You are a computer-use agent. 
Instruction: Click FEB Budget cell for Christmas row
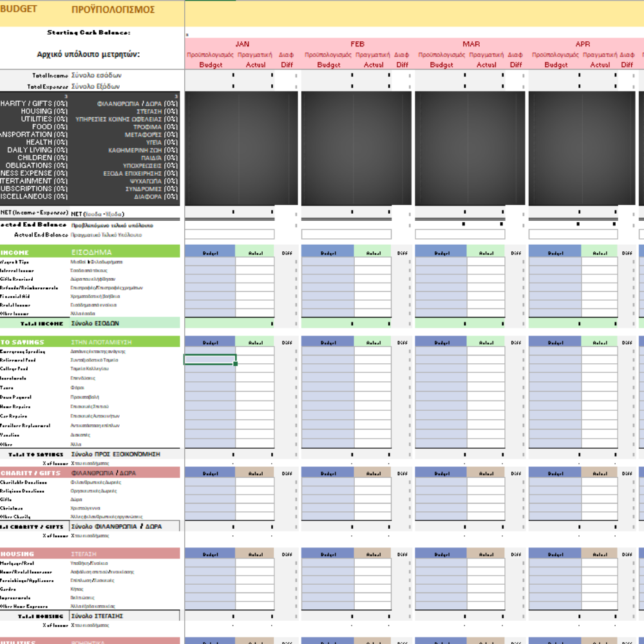[328, 508]
